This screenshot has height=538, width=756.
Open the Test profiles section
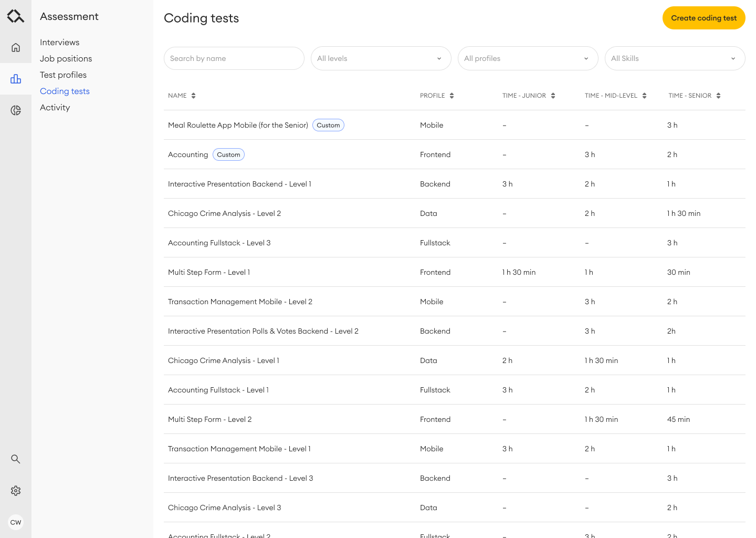pyautogui.click(x=63, y=75)
